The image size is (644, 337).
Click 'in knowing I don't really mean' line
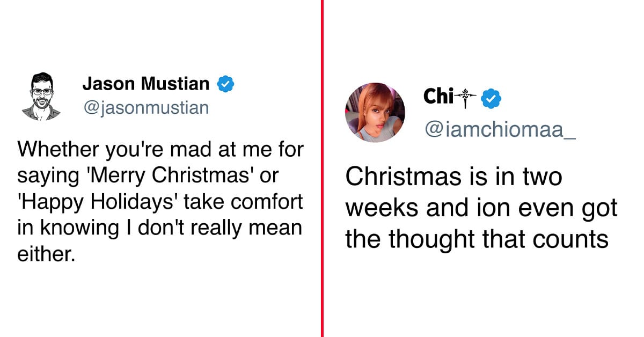(x=159, y=229)
